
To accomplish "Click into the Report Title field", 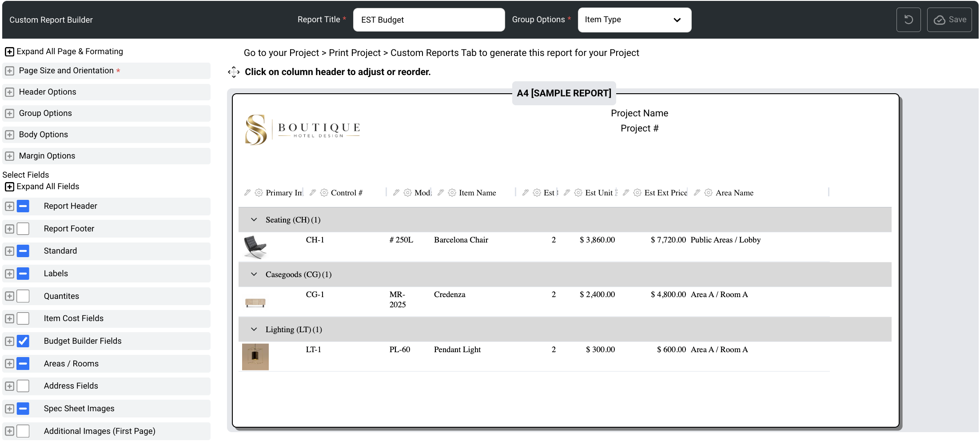I will (x=429, y=20).
